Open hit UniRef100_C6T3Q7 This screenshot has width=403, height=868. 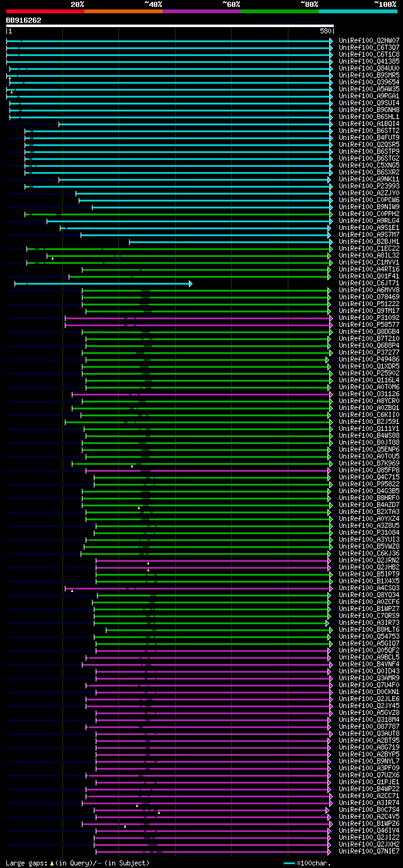pyautogui.click(x=369, y=47)
